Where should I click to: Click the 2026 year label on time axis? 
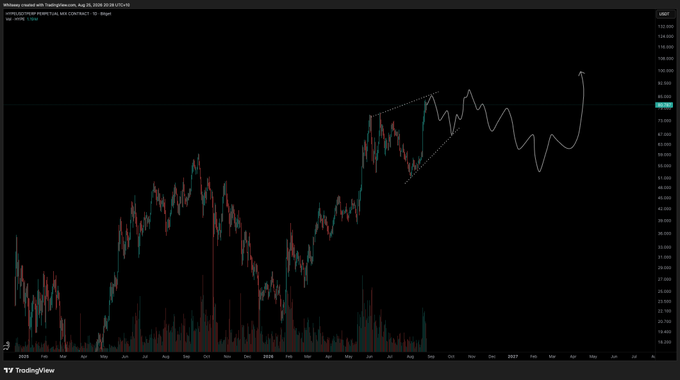(x=268, y=357)
